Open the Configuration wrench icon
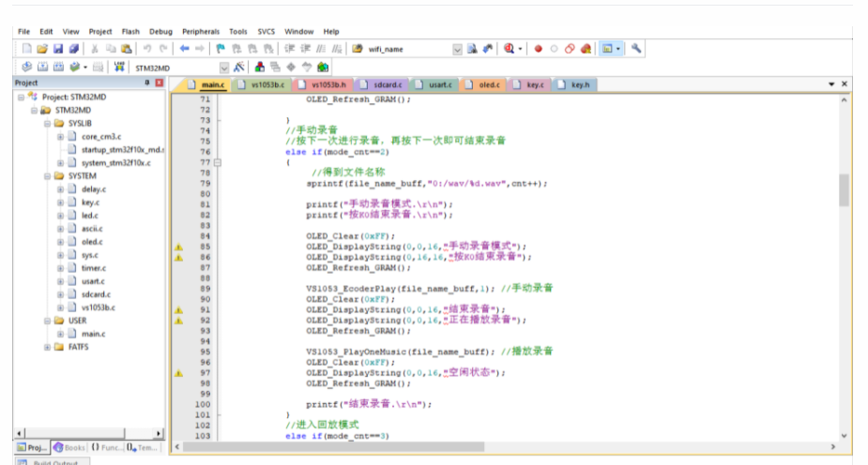 click(x=636, y=49)
